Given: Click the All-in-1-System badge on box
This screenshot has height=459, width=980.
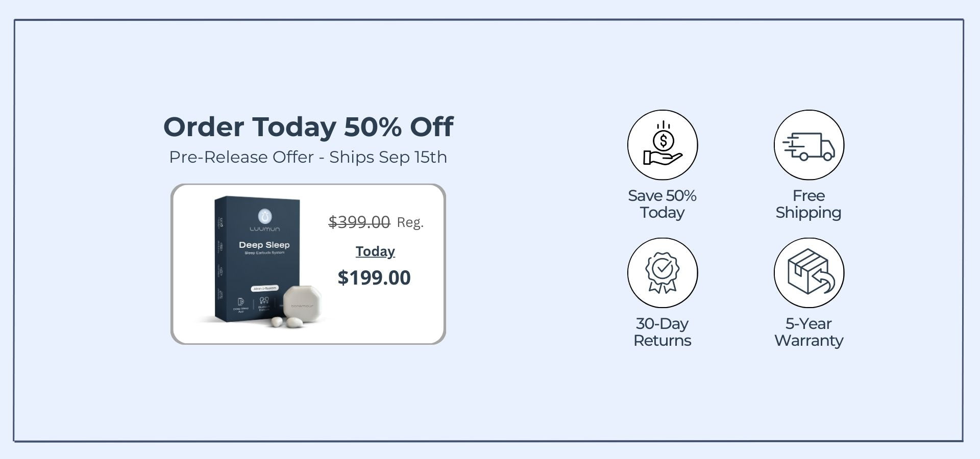Looking at the screenshot, I should point(265,288).
